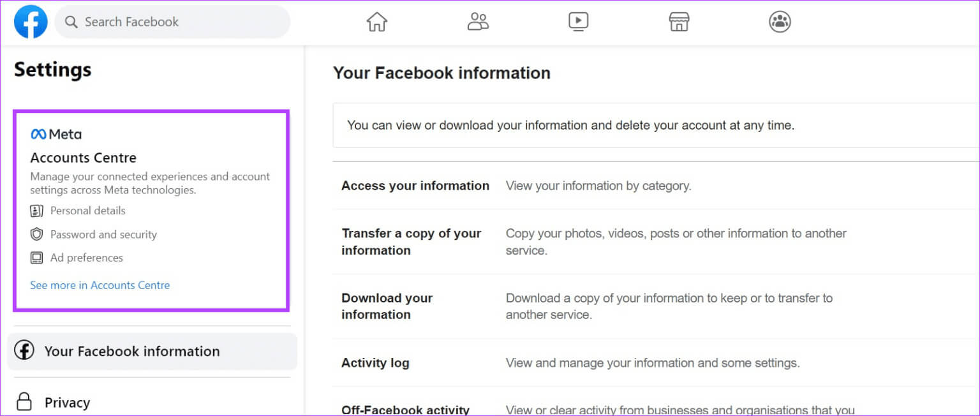Screen dimensions: 980x416
Task: Click the Settings heading
Action: pyautogui.click(x=53, y=70)
